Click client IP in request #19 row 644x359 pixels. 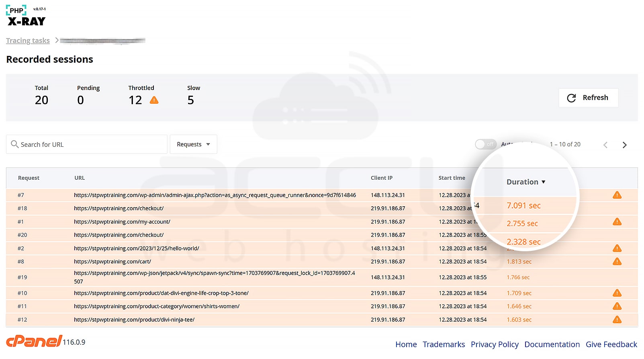click(x=388, y=277)
